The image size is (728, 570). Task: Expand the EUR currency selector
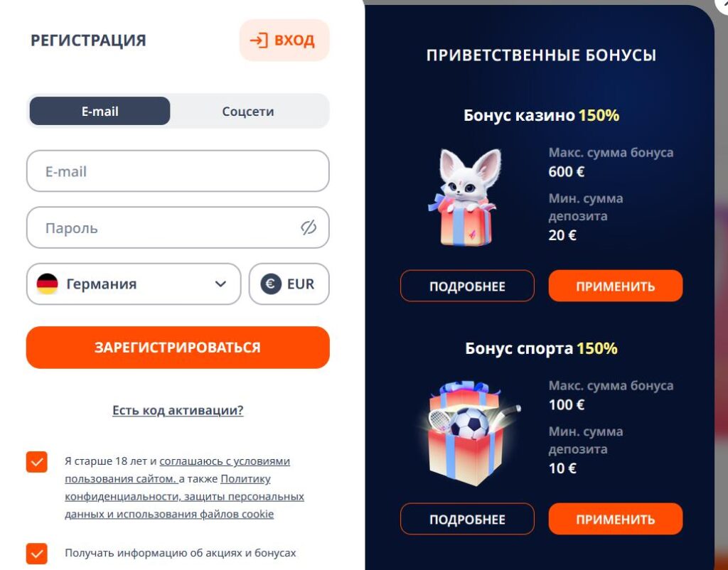pyautogui.click(x=289, y=284)
